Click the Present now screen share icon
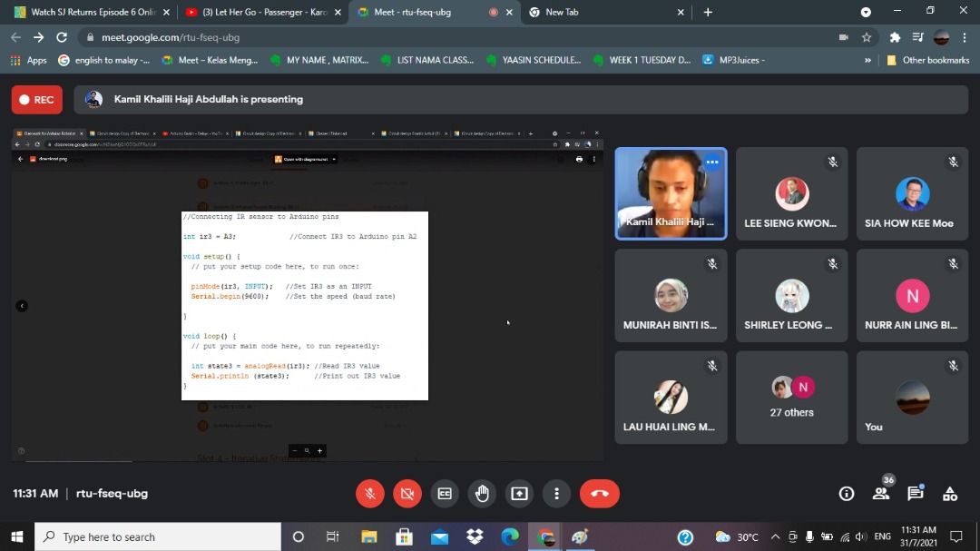980x551 pixels. click(x=519, y=493)
